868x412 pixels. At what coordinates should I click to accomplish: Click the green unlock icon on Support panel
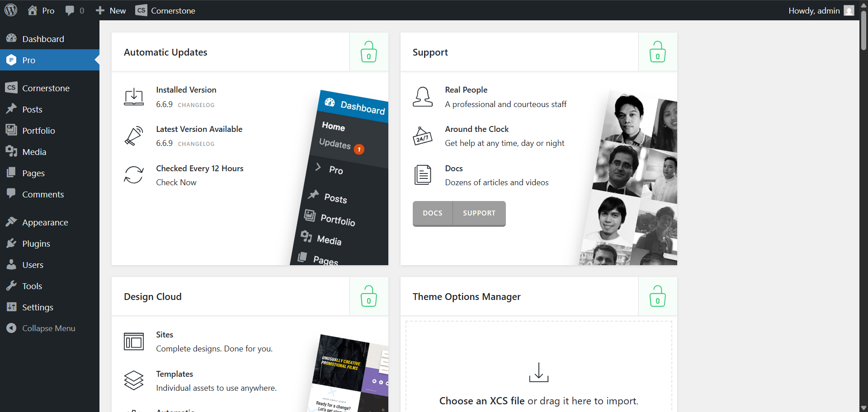click(x=657, y=52)
